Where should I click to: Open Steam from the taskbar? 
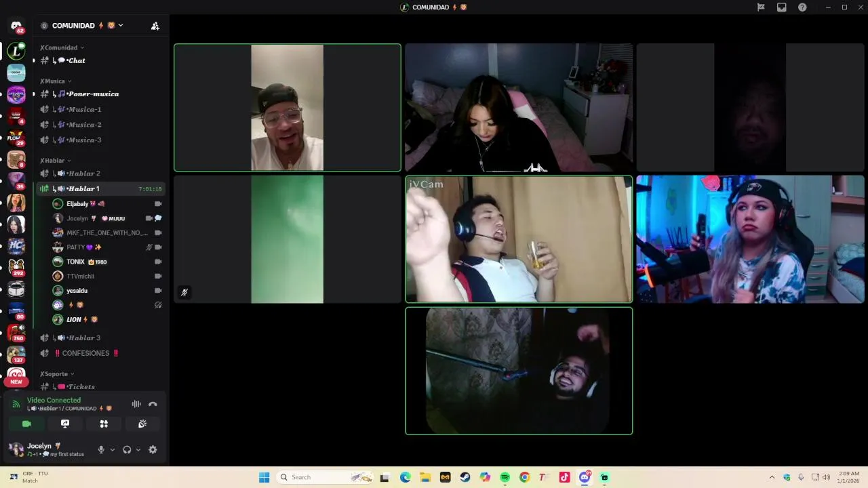click(465, 477)
